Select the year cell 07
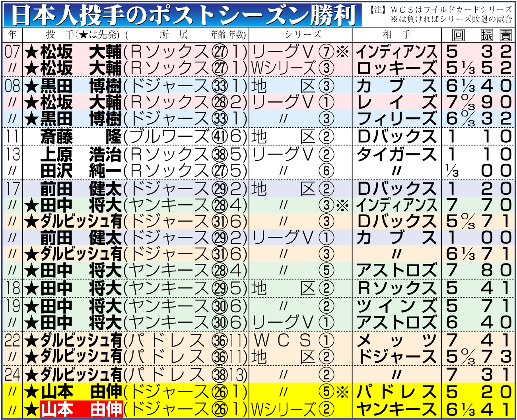This screenshot has height=420, width=517. 12,51
